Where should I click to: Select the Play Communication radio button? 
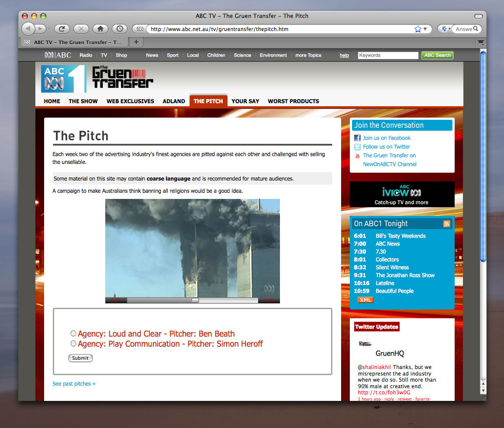(x=73, y=343)
